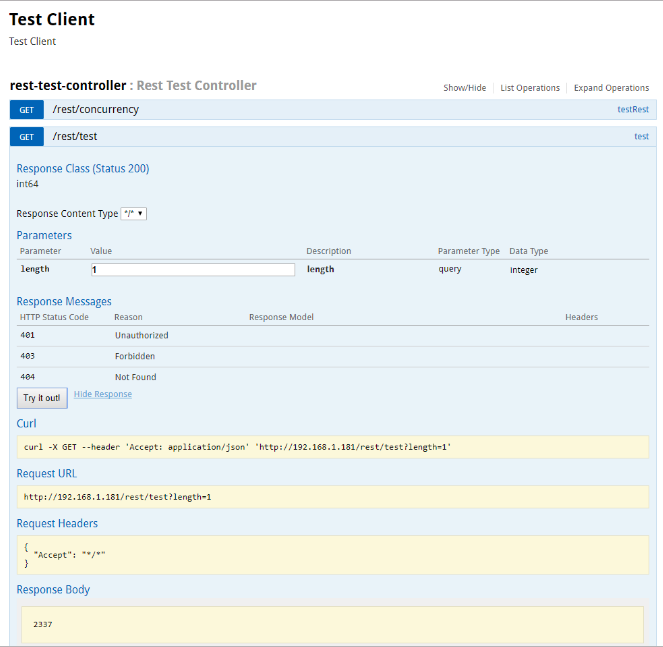663x647 pixels.
Task: Collapse the /rest/test operation path
Action: [75, 136]
